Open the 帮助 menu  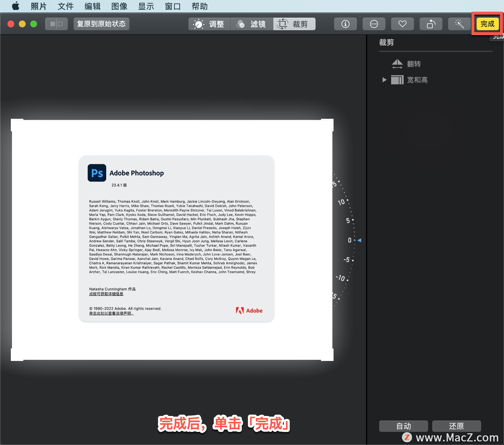coord(200,6)
